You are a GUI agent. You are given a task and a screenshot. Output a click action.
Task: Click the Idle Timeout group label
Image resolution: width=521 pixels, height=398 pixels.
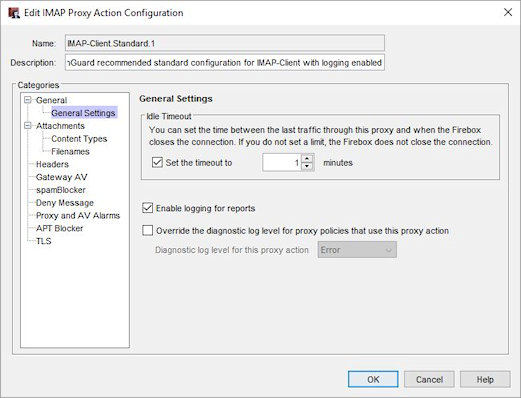click(169, 116)
